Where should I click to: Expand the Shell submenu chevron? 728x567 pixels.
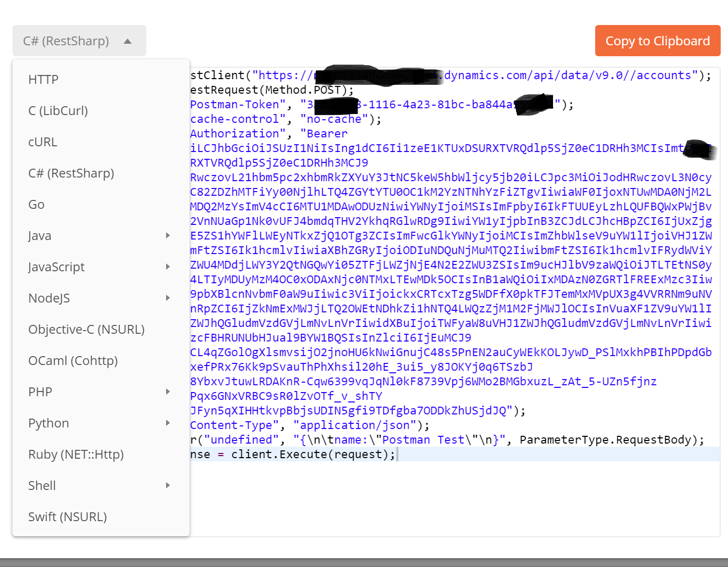coord(168,485)
